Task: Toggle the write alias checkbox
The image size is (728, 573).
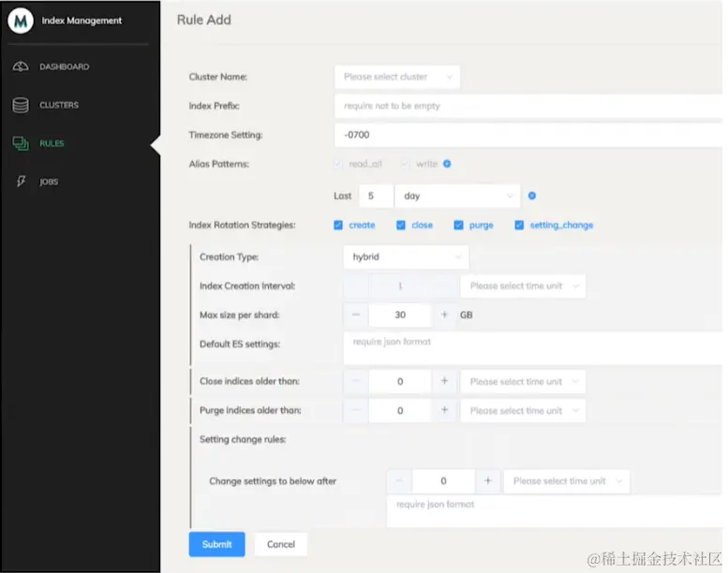Action: 405,164
